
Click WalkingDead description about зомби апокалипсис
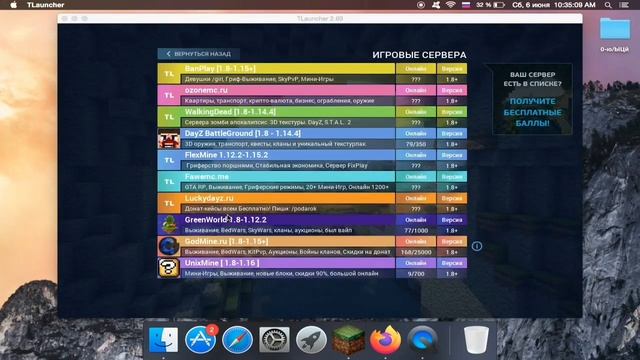[267, 122]
